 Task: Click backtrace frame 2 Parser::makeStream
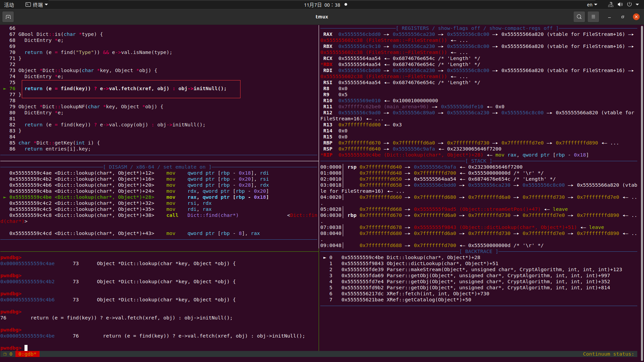click(x=476, y=269)
